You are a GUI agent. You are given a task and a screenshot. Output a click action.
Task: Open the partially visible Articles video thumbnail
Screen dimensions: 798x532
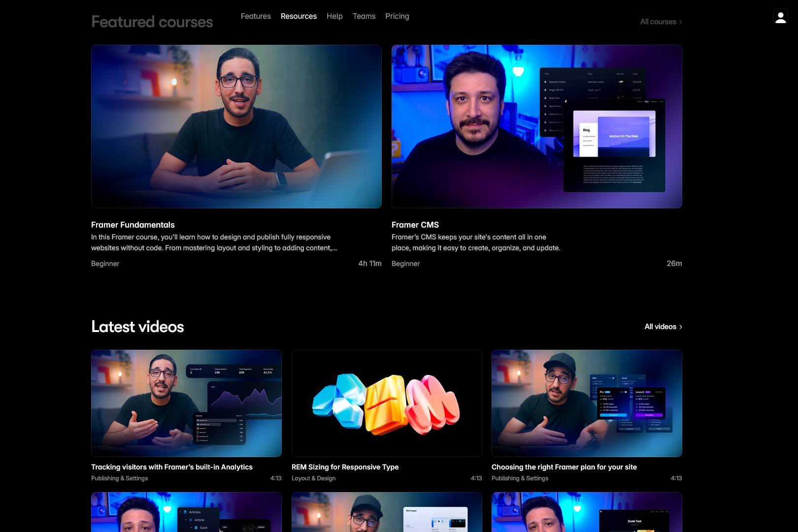click(186, 512)
